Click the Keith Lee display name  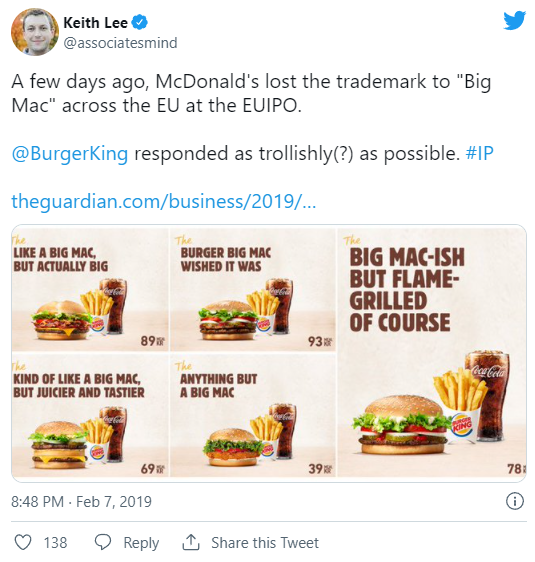point(96,23)
